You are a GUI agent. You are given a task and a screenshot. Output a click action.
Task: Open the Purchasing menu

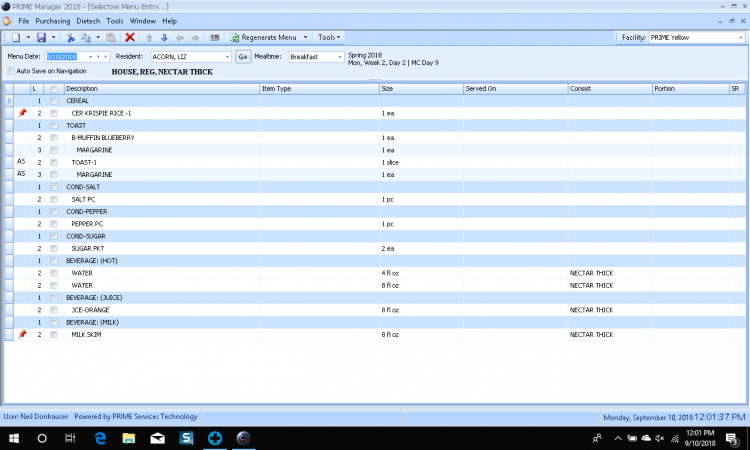(x=52, y=21)
